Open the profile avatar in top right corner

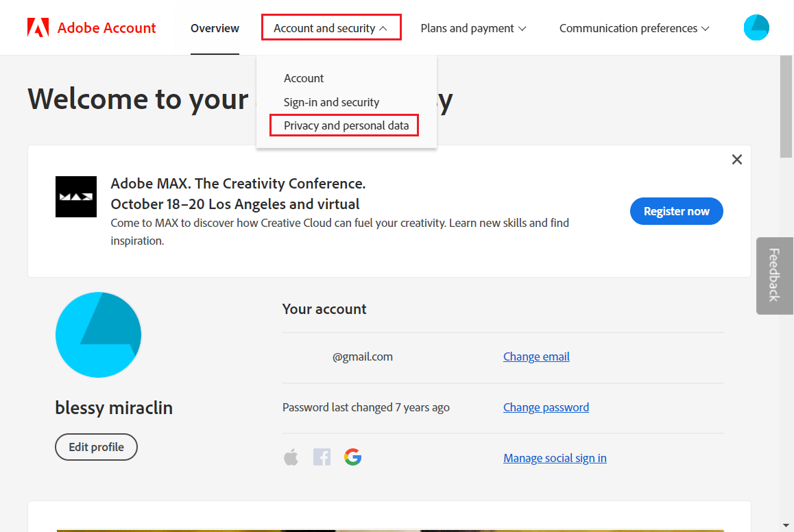point(756,27)
